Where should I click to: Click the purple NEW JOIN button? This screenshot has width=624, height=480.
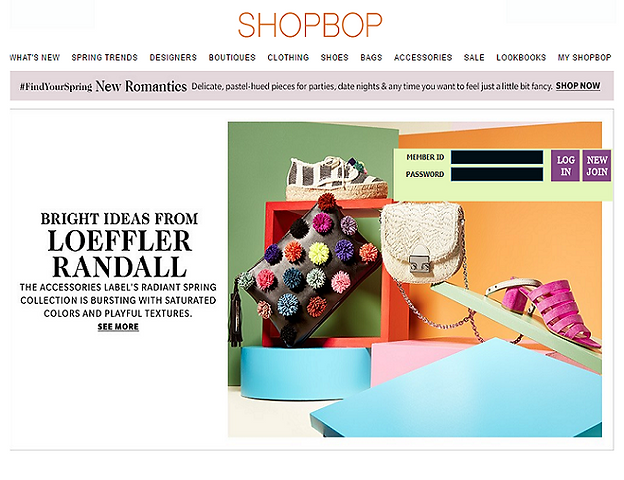click(597, 166)
